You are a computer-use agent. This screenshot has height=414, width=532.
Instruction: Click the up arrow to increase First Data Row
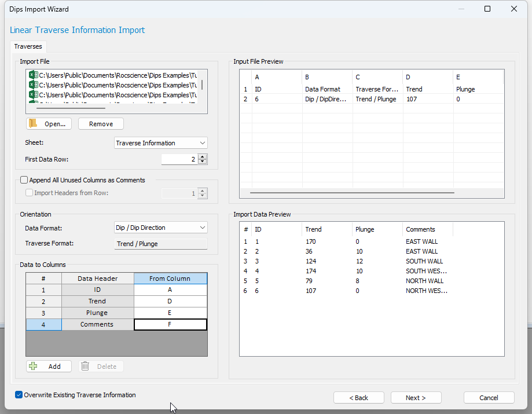[202, 156]
